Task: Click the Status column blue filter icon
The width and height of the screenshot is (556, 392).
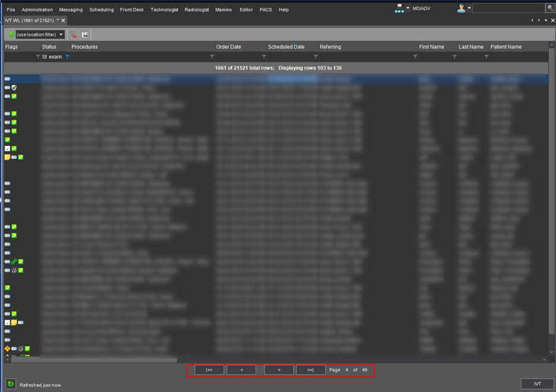Action: pos(67,57)
